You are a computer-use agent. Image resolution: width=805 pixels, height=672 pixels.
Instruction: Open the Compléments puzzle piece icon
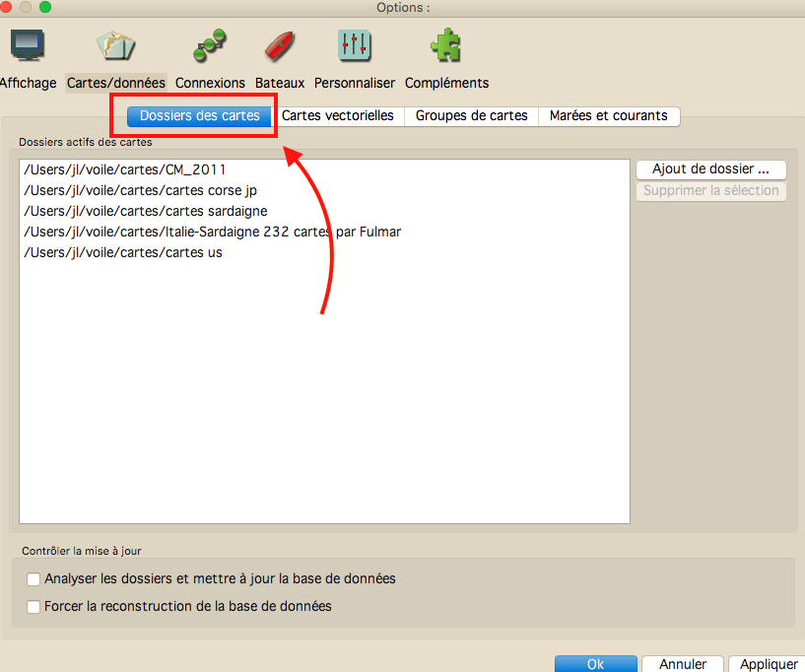pyautogui.click(x=446, y=46)
